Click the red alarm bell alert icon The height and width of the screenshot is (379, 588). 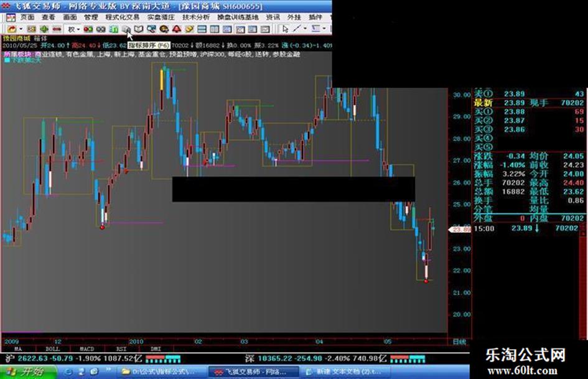coord(177,29)
